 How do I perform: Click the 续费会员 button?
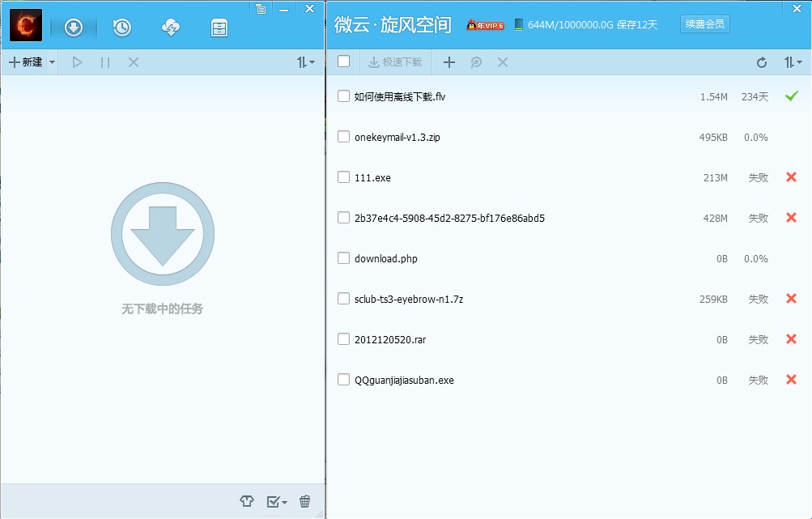point(704,23)
